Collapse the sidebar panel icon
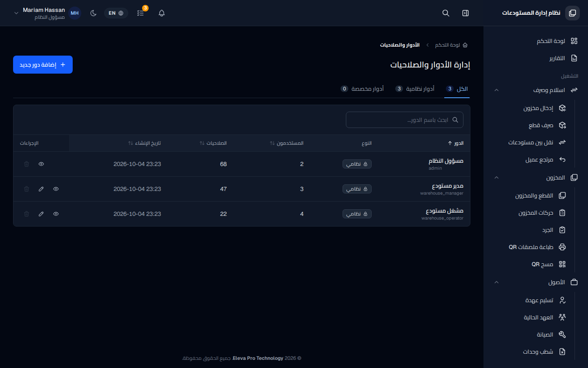 (465, 13)
